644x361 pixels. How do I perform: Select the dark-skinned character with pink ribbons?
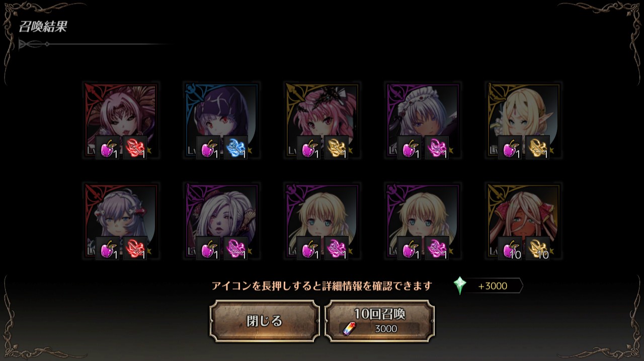point(523,221)
